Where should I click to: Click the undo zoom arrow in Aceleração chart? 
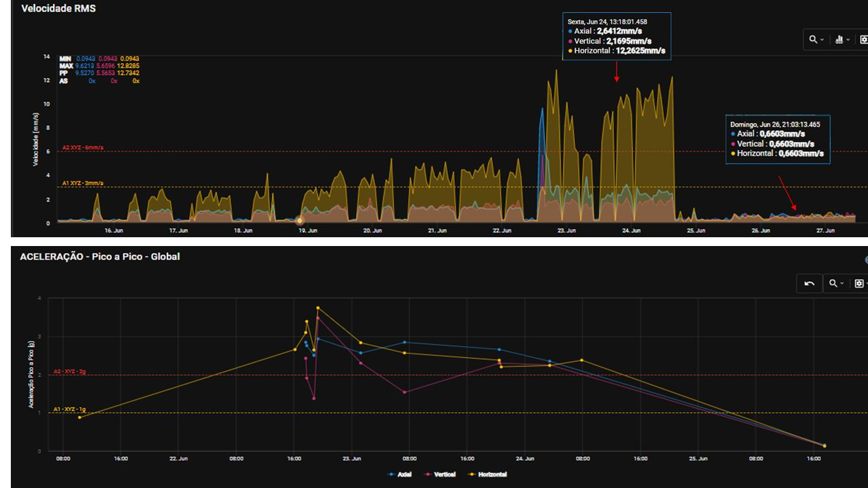pyautogui.click(x=809, y=283)
